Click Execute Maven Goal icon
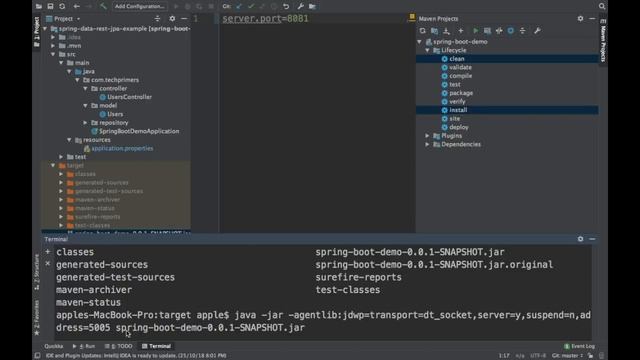The image size is (640, 360). (487, 31)
